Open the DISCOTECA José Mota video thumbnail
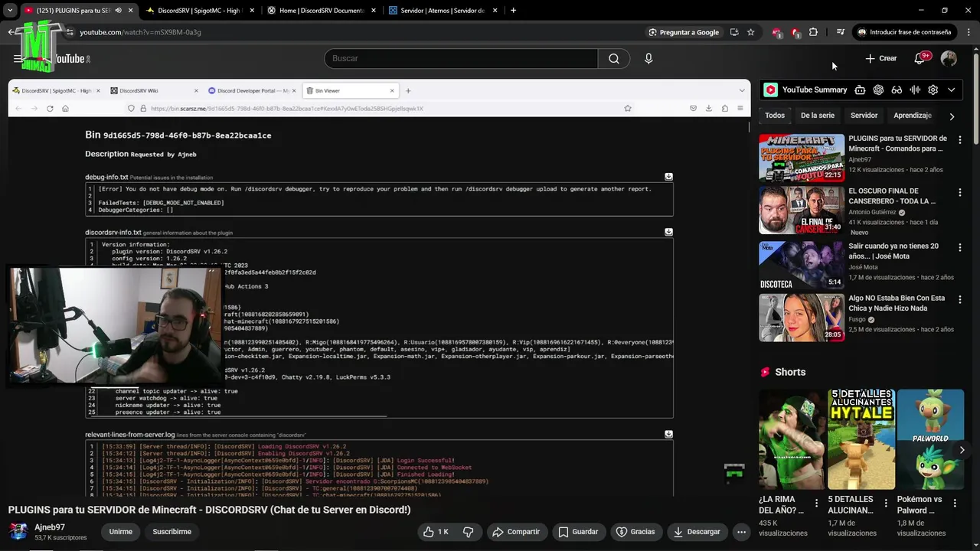This screenshot has height=551, width=980. tap(802, 265)
